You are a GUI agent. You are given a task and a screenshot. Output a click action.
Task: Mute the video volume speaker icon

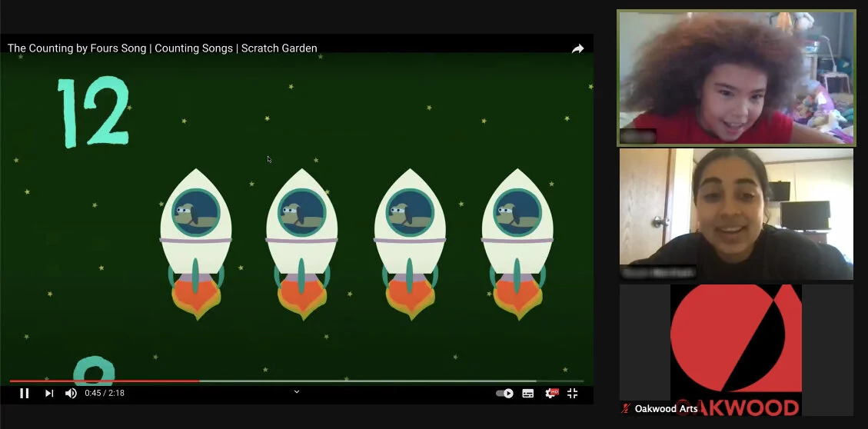coord(71,393)
